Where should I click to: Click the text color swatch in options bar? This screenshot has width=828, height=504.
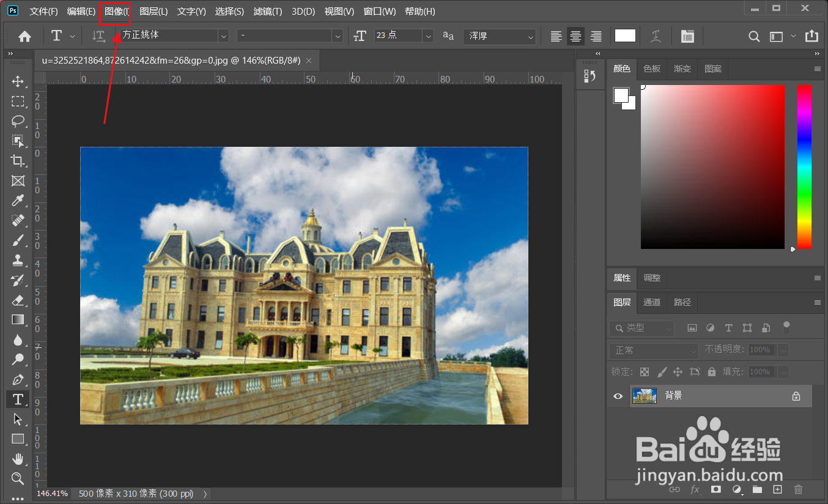pyautogui.click(x=625, y=35)
